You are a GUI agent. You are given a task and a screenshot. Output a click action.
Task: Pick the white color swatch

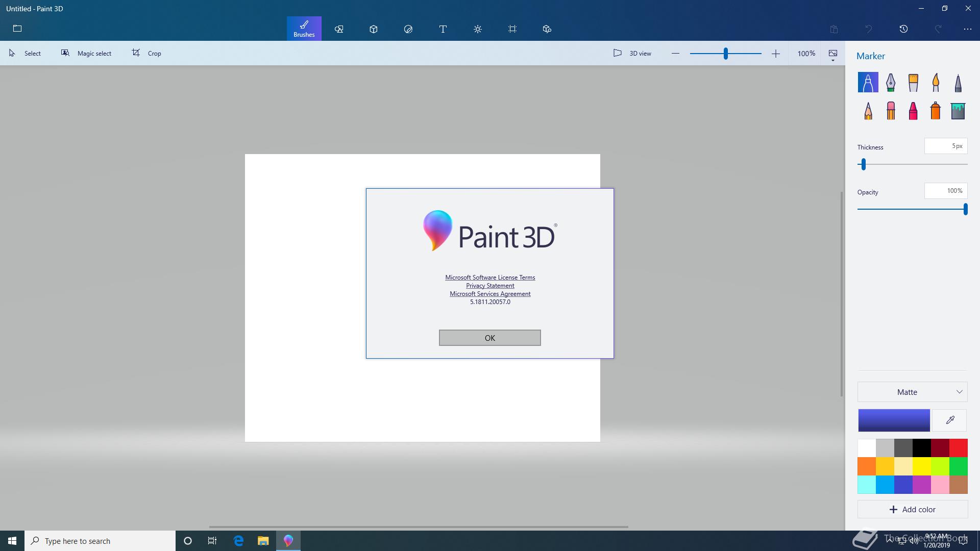[867, 448]
